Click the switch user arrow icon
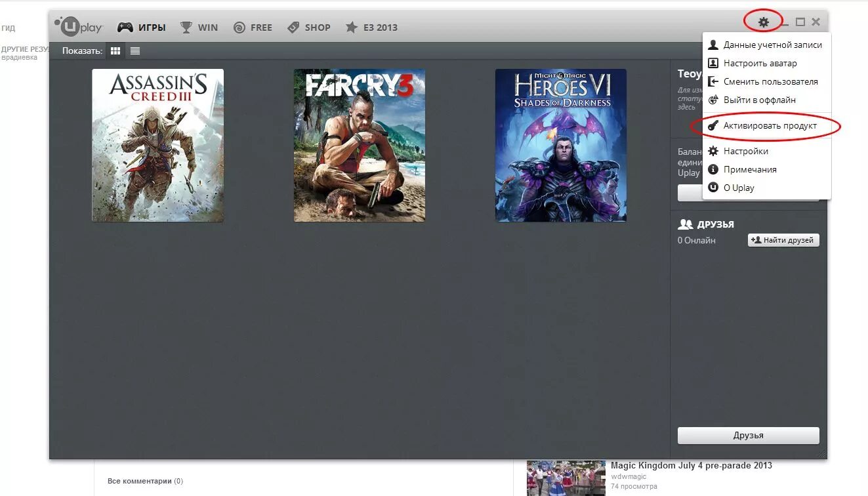Image resolution: width=868 pixels, height=496 pixels. click(713, 82)
